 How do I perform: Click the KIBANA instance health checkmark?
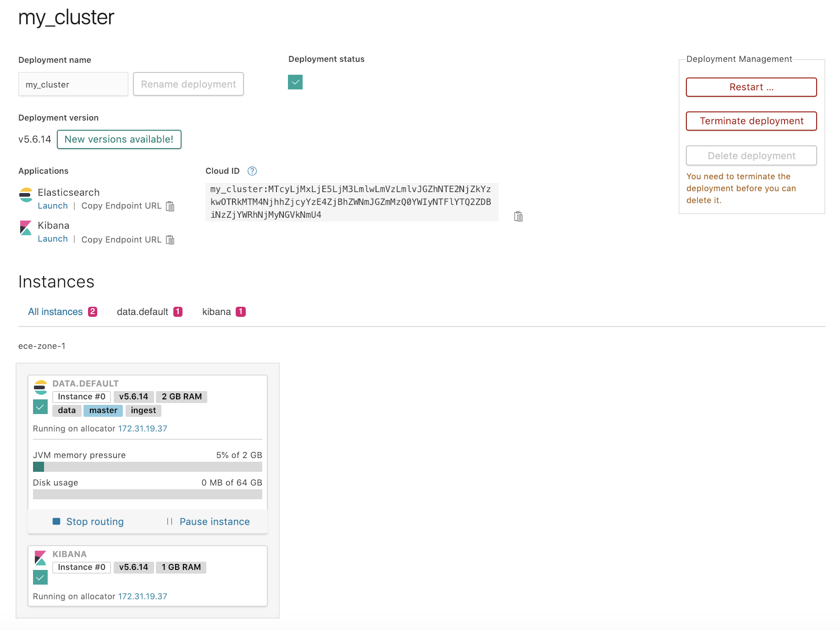pyautogui.click(x=40, y=577)
